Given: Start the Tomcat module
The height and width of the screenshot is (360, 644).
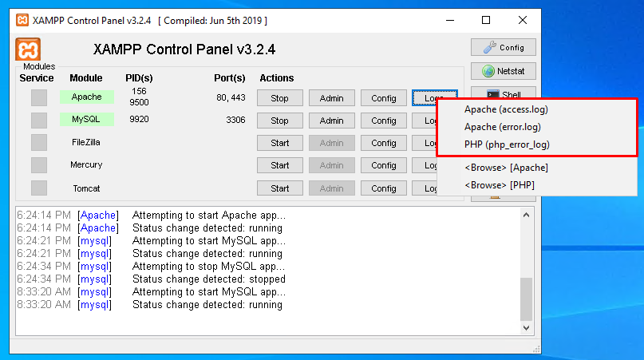Looking at the screenshot, I should click(279, 188).
